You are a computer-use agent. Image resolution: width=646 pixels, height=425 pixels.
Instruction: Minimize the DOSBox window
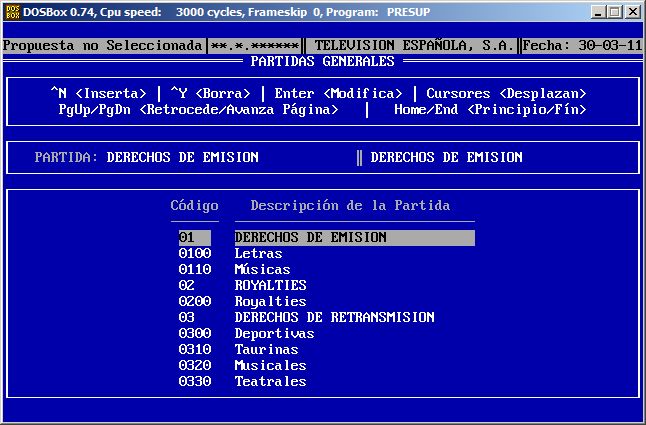[x=598, y=11]
